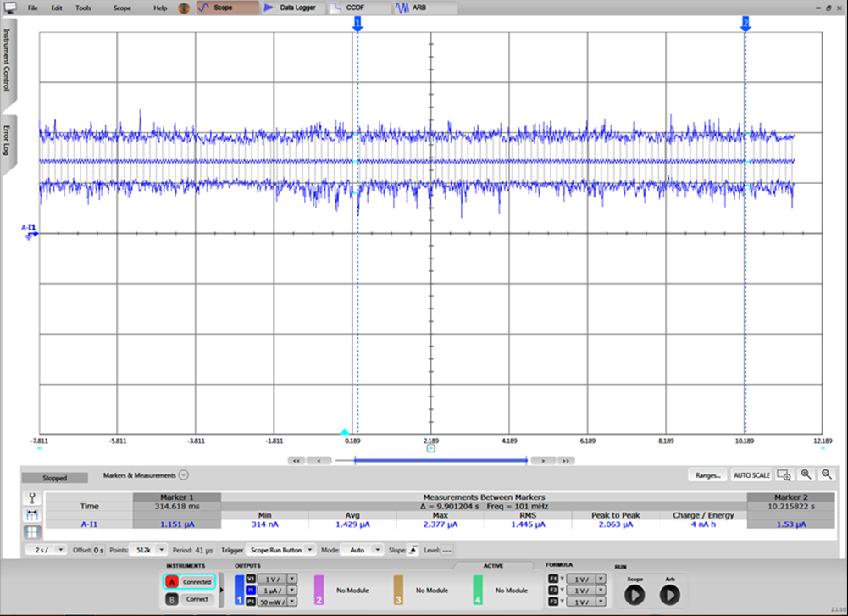
Task: Click the zoom out magnifier icon
Action: (826, 475)
